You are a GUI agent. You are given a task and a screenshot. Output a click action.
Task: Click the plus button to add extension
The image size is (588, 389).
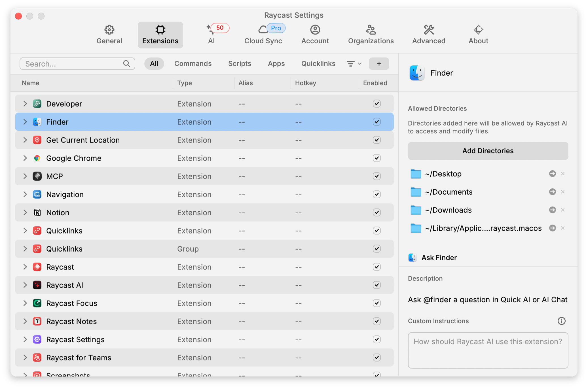[x=379, y=64]
